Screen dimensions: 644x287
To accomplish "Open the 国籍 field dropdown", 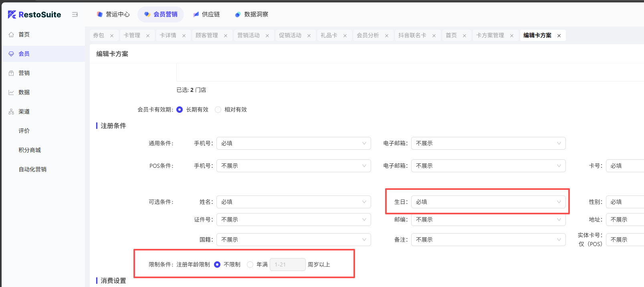I will click(293, 240).
